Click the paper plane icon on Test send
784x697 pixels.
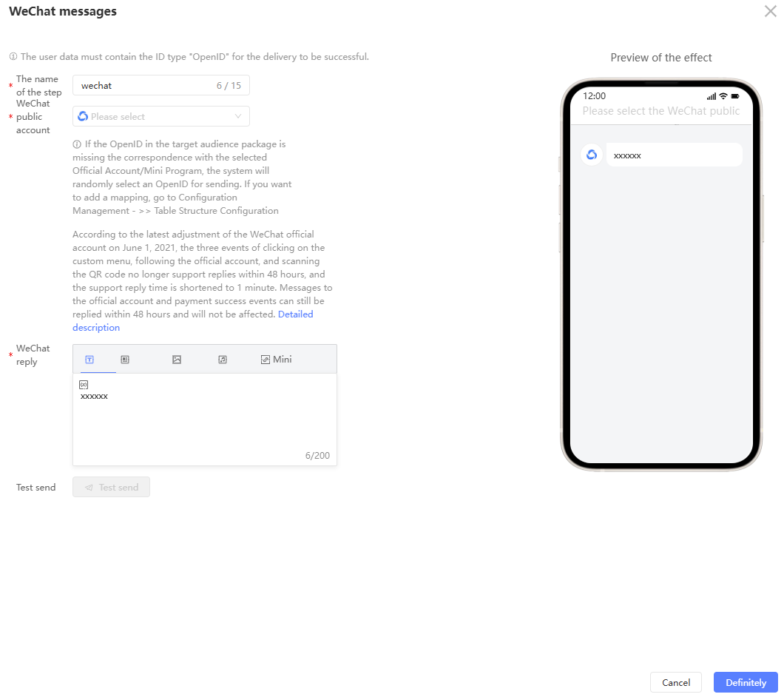pos(89,488)
